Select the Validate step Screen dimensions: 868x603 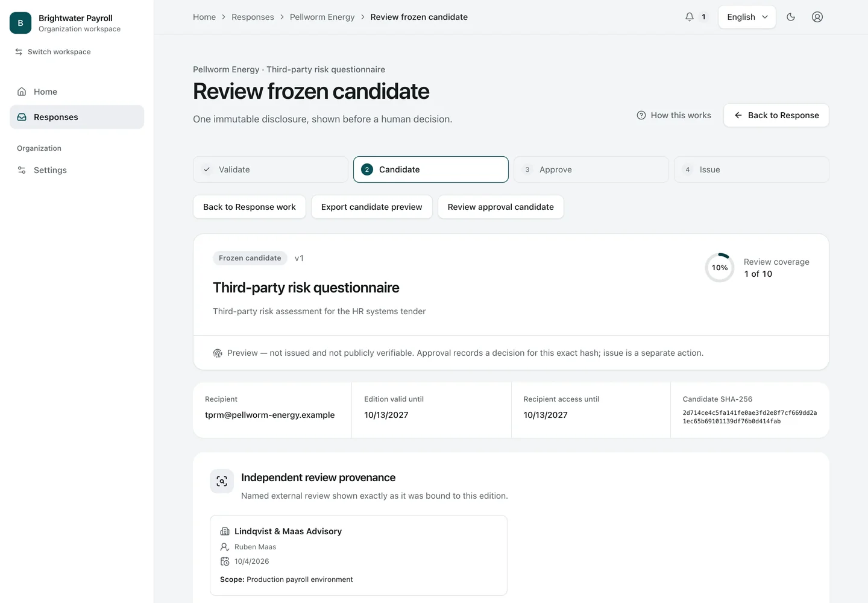tap(271, 169)
